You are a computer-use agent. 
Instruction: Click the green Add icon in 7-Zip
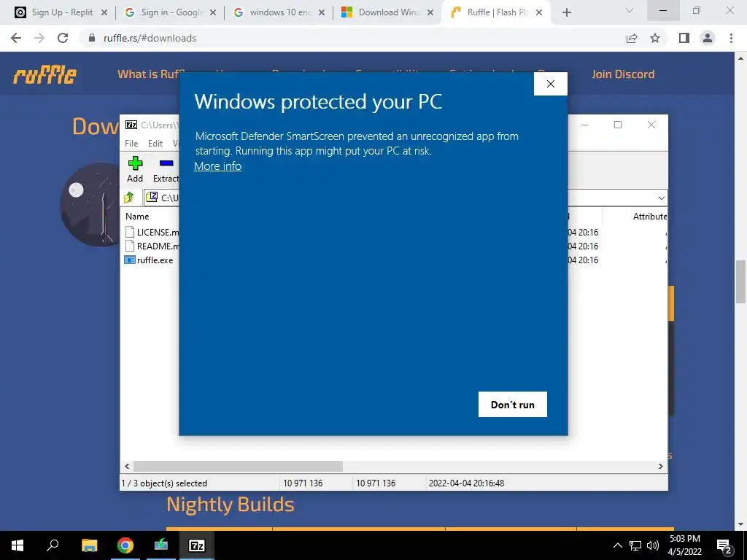pos(135,163)
